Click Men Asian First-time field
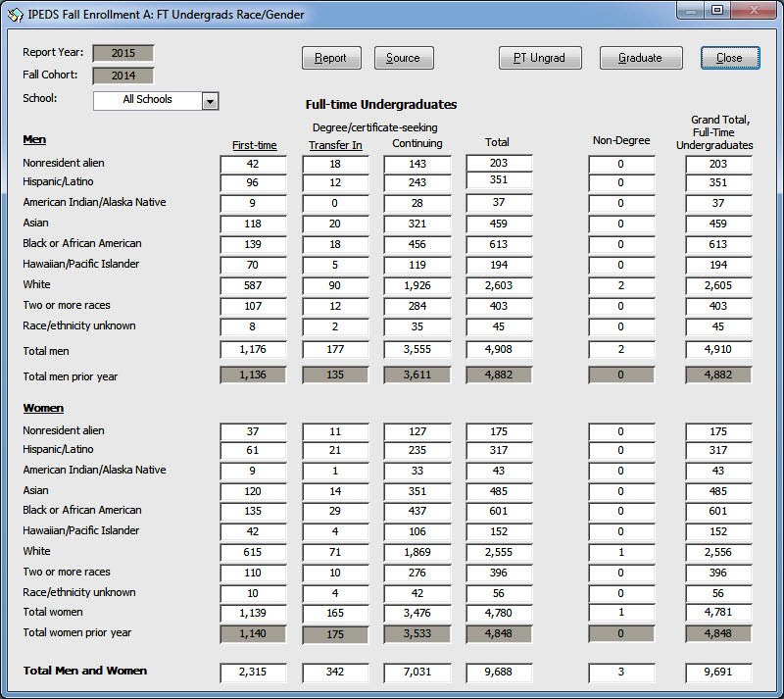The image size is (784, 699). coord(253,224)
